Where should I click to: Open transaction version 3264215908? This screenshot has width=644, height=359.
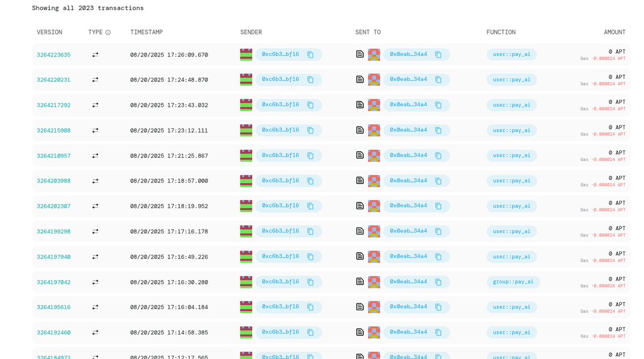pos(54,130)
